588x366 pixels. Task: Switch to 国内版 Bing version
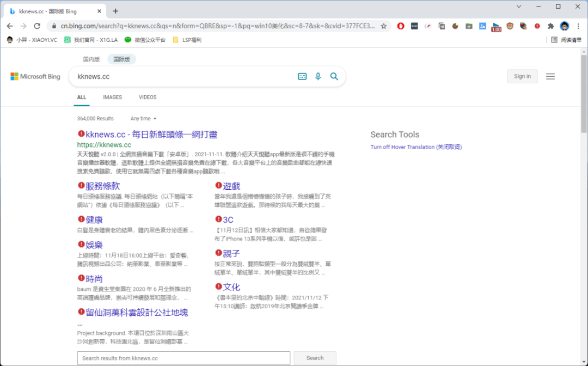[x=91, y=59]
